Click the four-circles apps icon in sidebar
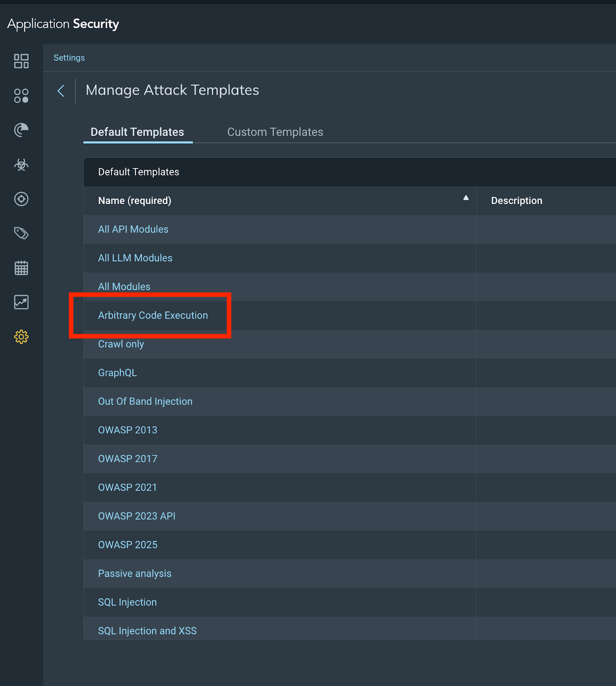Viewport: 616px width, 686px height. click(x=21, y=96)
